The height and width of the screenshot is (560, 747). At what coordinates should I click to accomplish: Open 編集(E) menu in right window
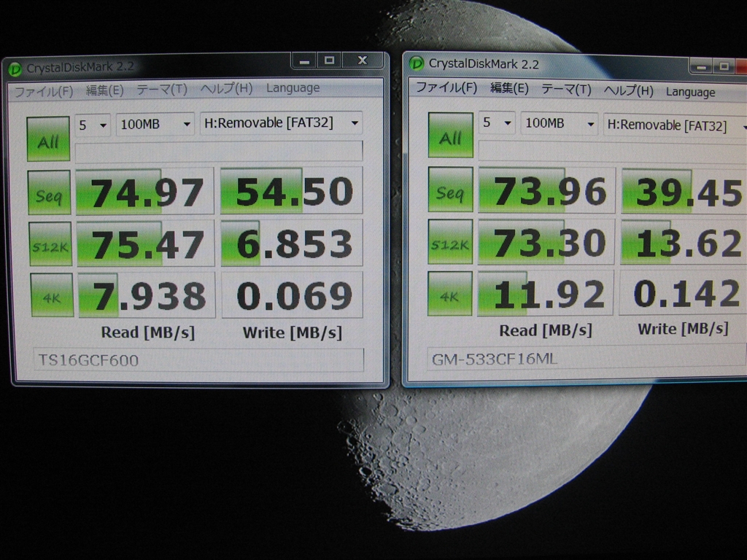[509, 88]
